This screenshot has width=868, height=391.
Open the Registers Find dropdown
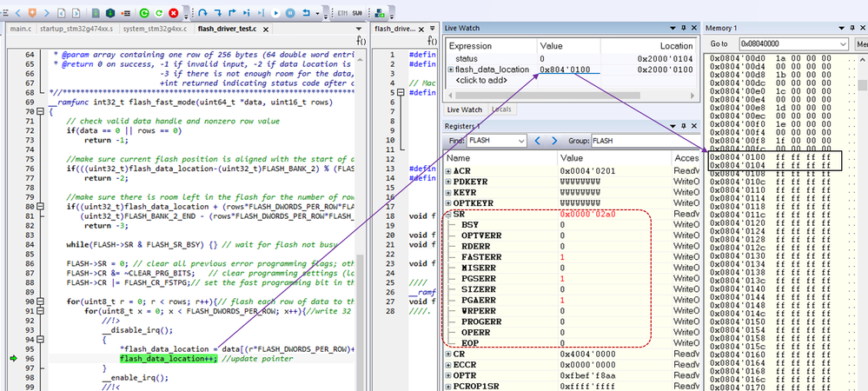pyautogui.click(x=520, y=140)
